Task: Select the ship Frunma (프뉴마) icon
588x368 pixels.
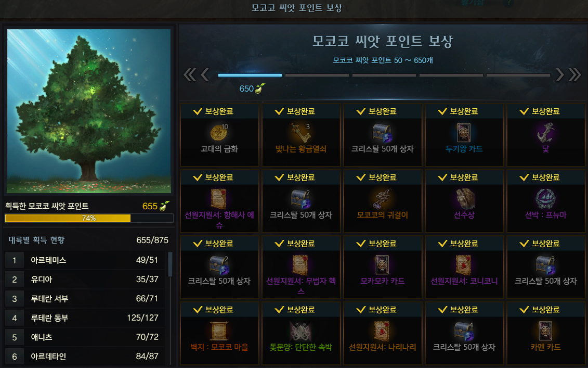Action: tap(545, 199)
